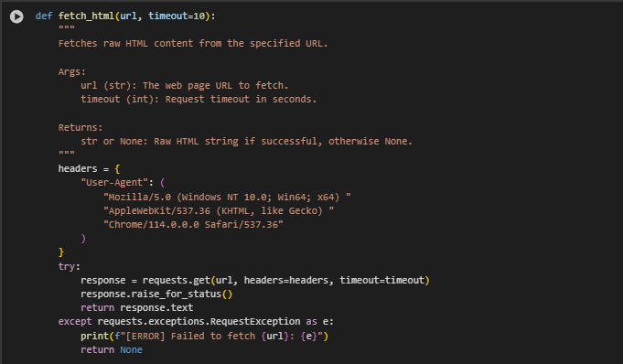Click the docstring line about fetching raw HTML
The width and height of the screenshot is (623, 364).
tap(193, 43)
